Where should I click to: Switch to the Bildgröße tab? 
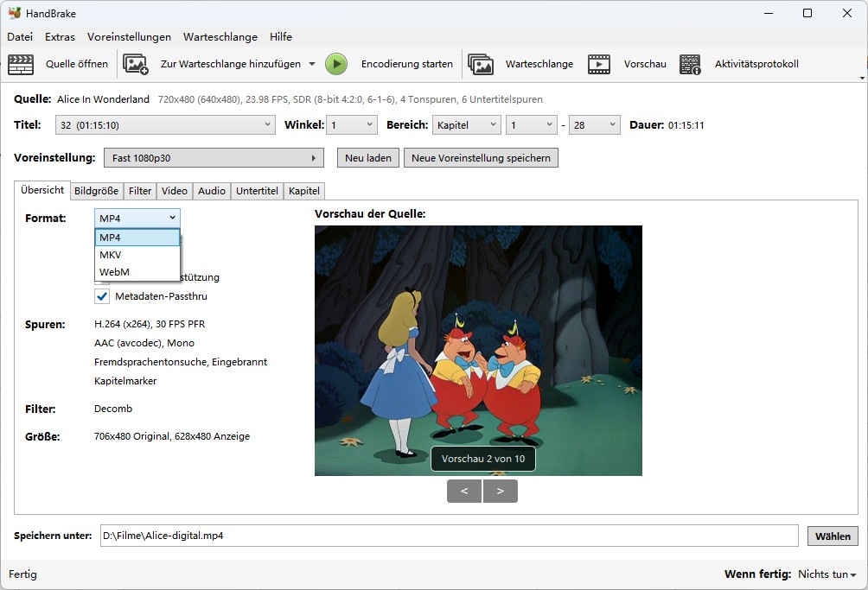96,191
